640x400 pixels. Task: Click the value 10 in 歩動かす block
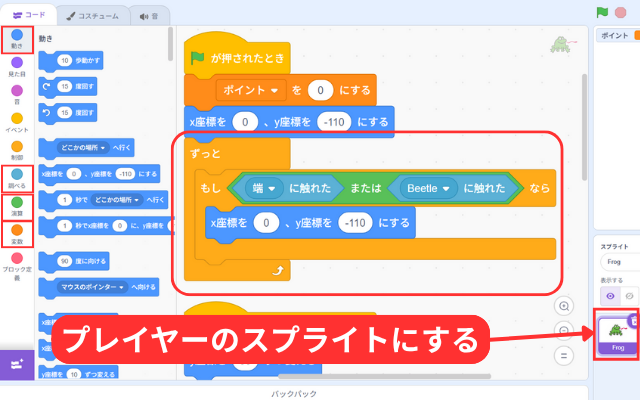pos(64,60)
